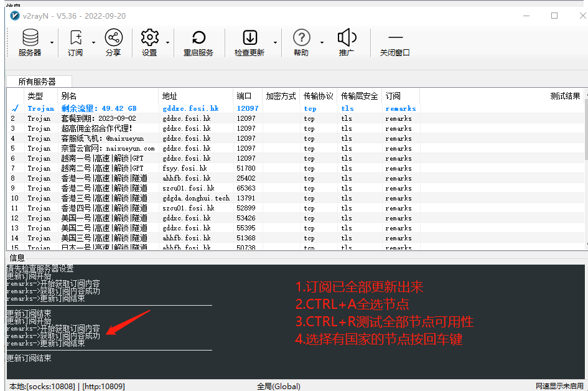Select the 美国二号|高速|解锁|隧道 server alias
Screen dimensions: 588x391
point(105,228)
